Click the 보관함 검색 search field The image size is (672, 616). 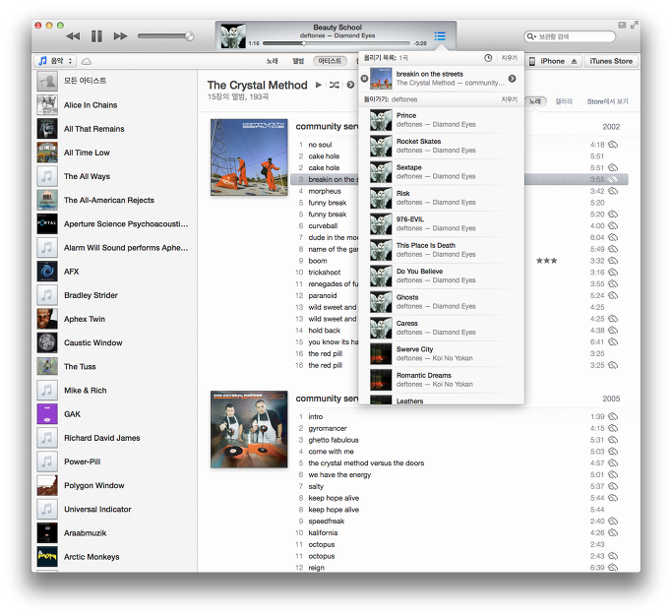(x=570, y=36)
